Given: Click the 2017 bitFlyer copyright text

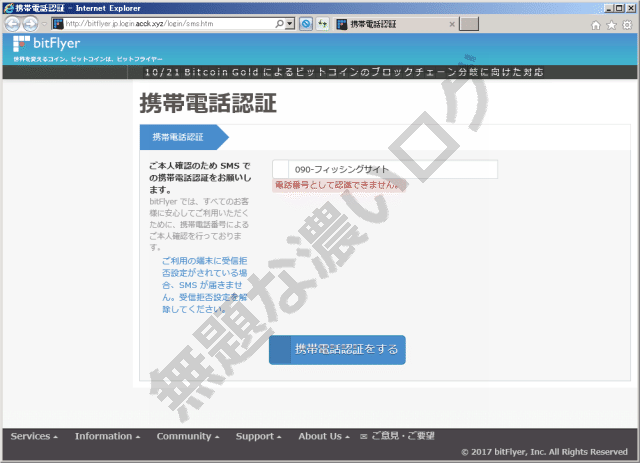Looking at the screenshot, I should (544, 452).
